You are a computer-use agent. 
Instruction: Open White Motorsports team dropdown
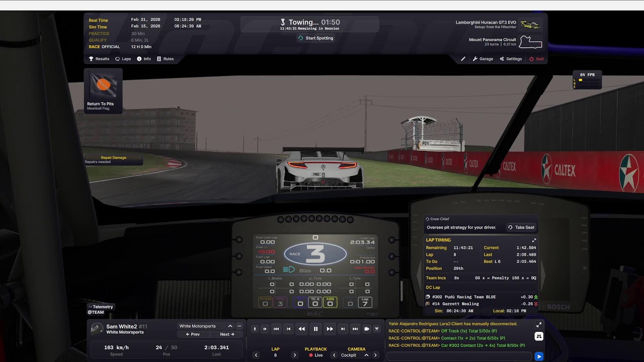[x=206, y=326]
